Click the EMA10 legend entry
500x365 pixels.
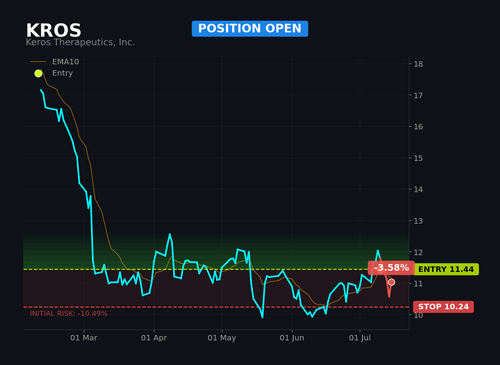55,62
